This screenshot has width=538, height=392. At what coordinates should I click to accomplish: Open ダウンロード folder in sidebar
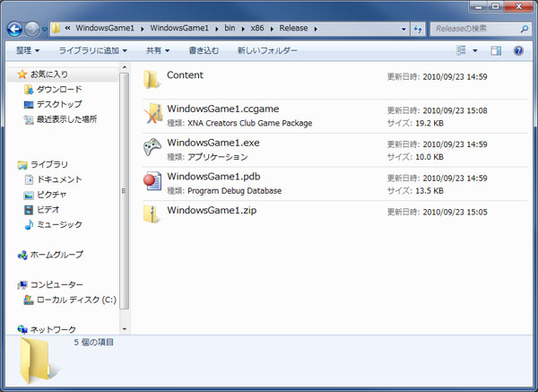59,90
